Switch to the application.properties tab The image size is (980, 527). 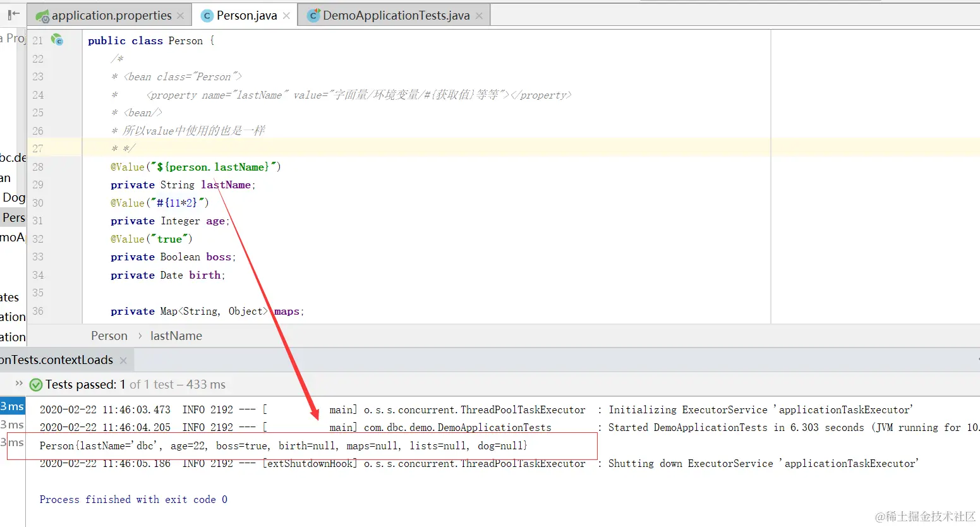tap(111, 16)
